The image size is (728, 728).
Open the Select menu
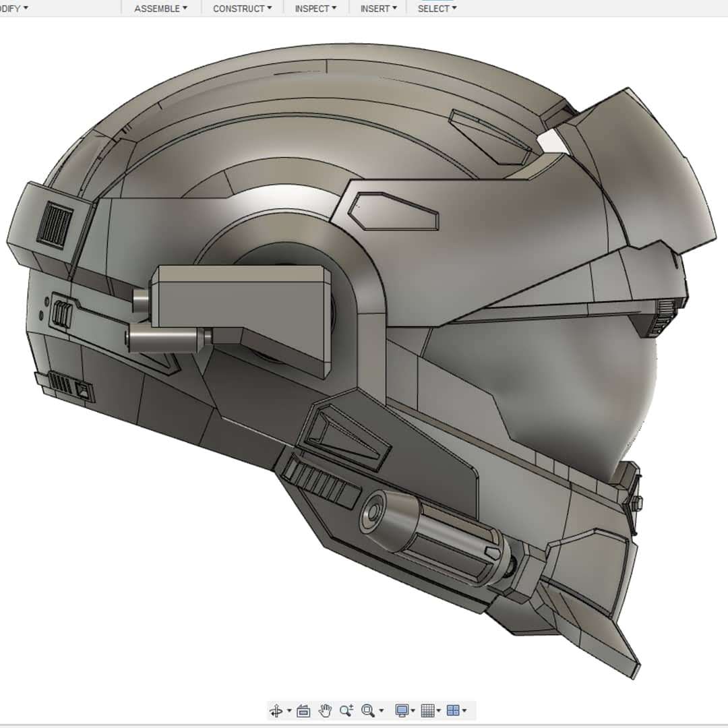[437, 8]
